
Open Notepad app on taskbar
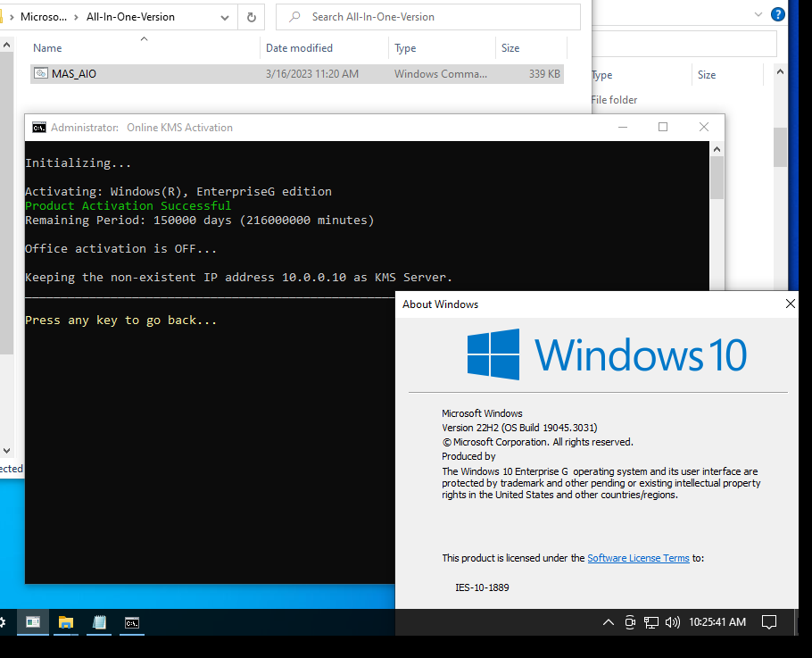(99, 622)
